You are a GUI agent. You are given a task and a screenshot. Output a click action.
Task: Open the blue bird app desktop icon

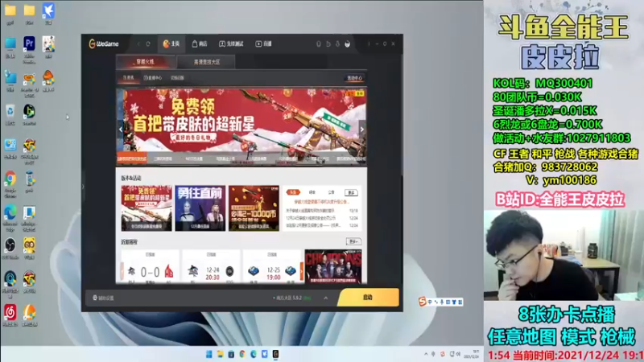(x=48, y=10)
